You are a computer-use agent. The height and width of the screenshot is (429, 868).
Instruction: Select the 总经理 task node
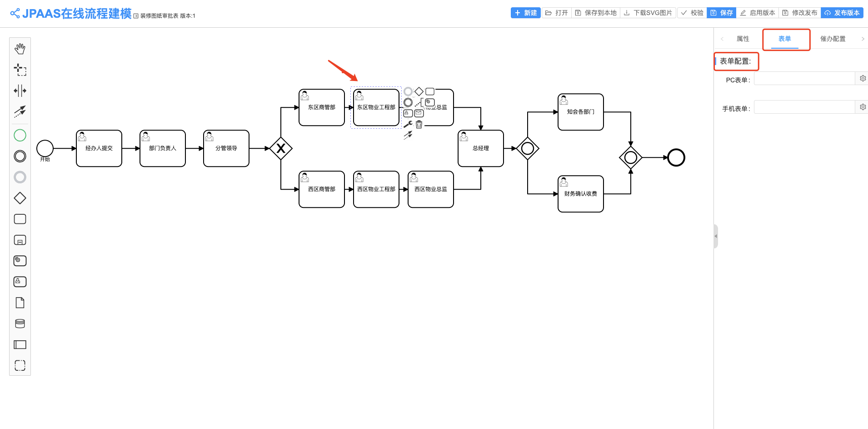(481, 148)
